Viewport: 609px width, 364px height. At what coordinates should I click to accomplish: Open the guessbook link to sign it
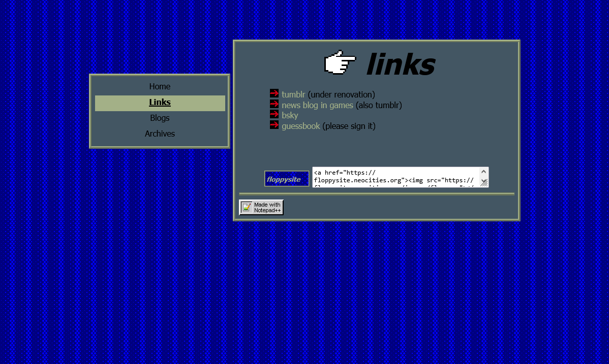coord(301,126)
